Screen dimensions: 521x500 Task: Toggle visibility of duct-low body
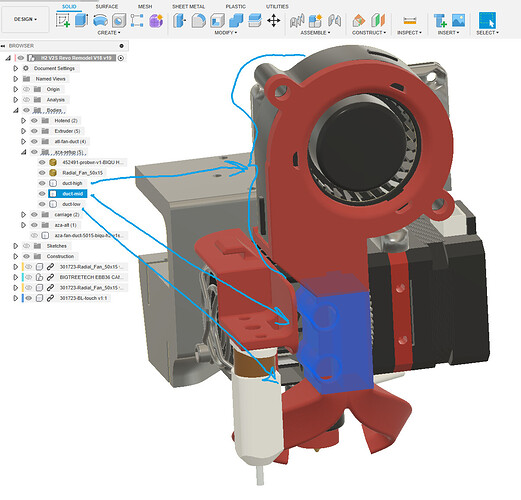point(42,204)
